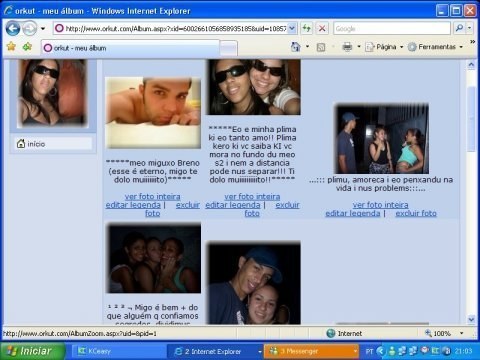This screenshot has width=480, height=360.
Task: Click the red Stop loading icon
Action: 322,28
